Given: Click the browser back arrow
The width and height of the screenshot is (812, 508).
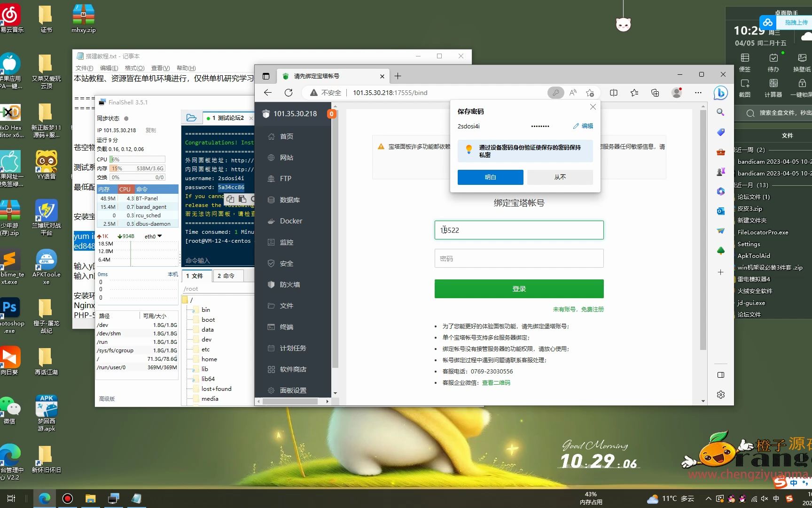Looking at the screenshot, I should 268,93.
